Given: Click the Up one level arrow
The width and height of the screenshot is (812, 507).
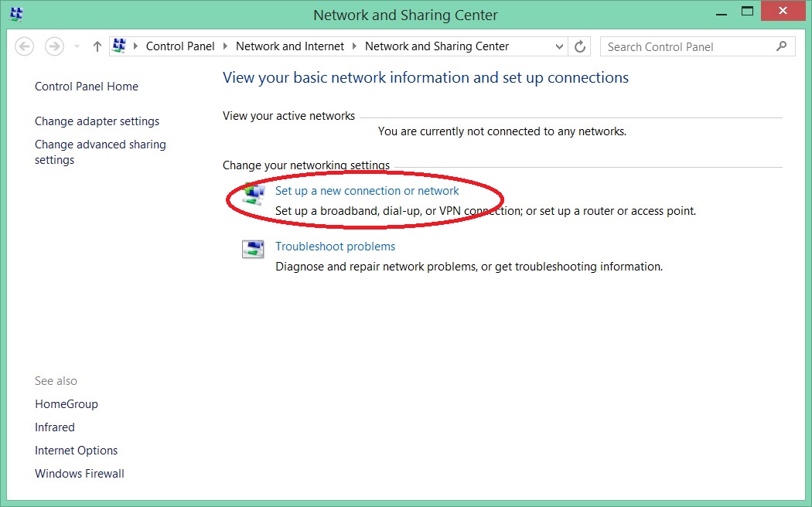Looking at the screenshot, I should [97, 46].
